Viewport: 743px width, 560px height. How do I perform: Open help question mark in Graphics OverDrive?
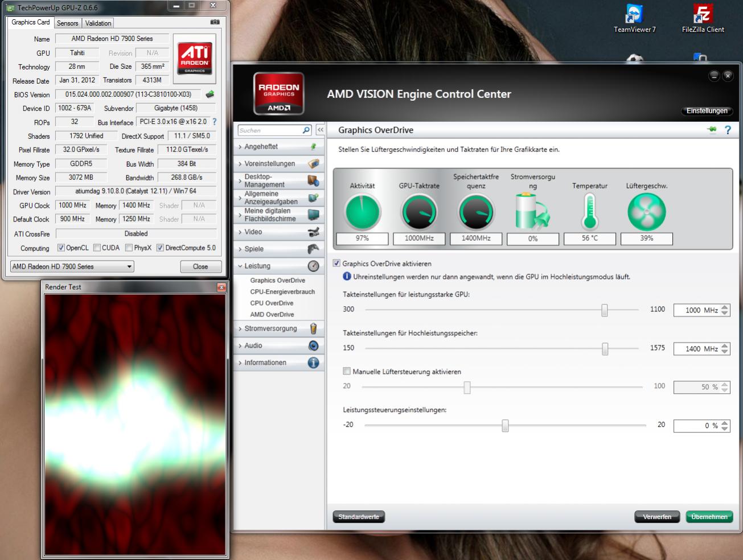727,130
